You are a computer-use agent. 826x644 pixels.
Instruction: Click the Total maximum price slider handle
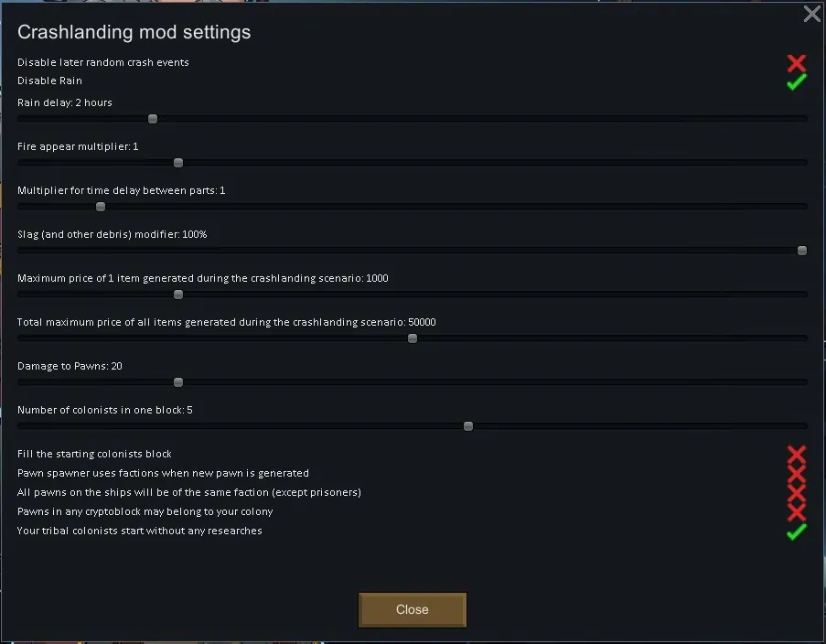point(413,338)
